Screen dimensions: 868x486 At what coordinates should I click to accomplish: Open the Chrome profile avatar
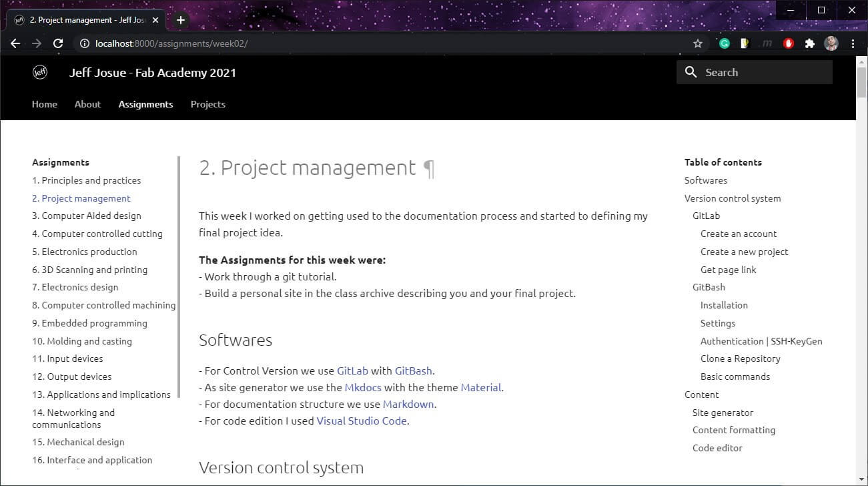(x=831, y=43)
